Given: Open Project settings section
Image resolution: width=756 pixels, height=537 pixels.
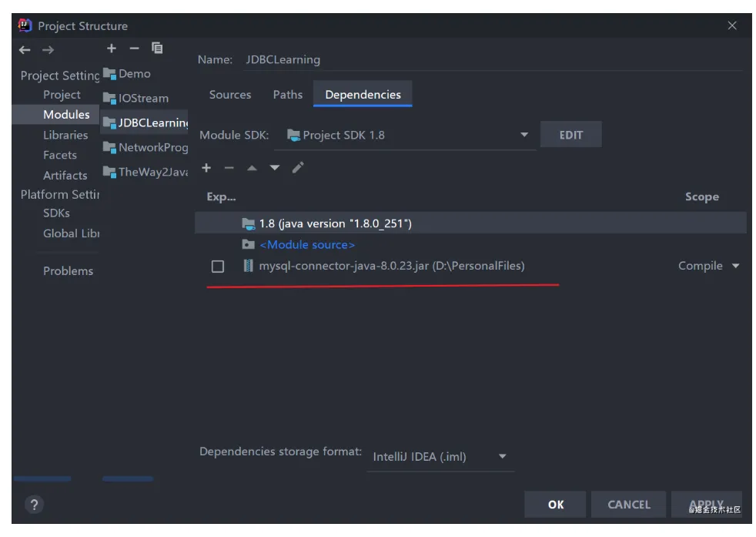Looking at the screenshot, I should 62,95.
